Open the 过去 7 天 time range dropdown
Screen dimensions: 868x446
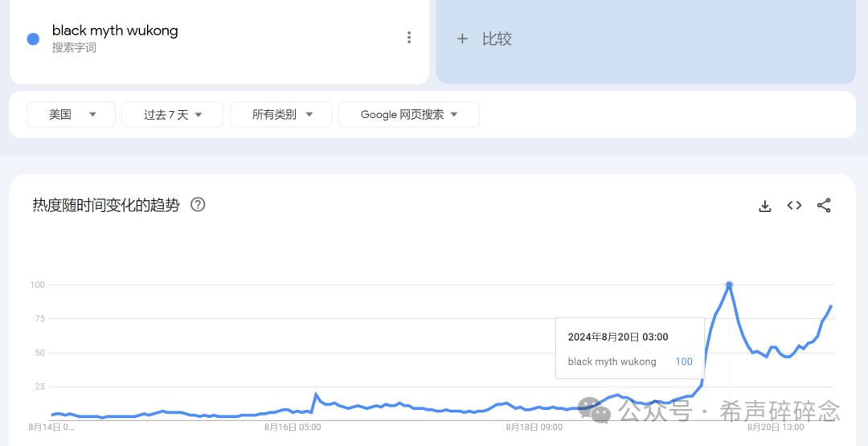click(x=173, y=115)
